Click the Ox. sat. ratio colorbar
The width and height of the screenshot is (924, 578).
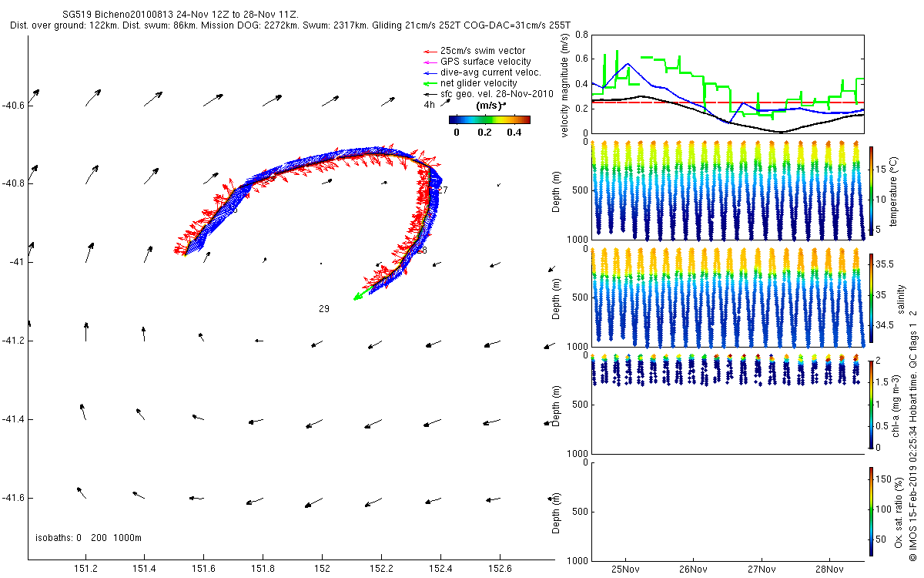point(871,510)
